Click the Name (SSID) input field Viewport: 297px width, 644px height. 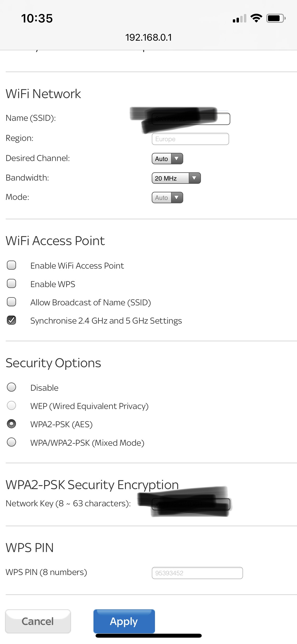pyautogui.click(x=191, y=119)
